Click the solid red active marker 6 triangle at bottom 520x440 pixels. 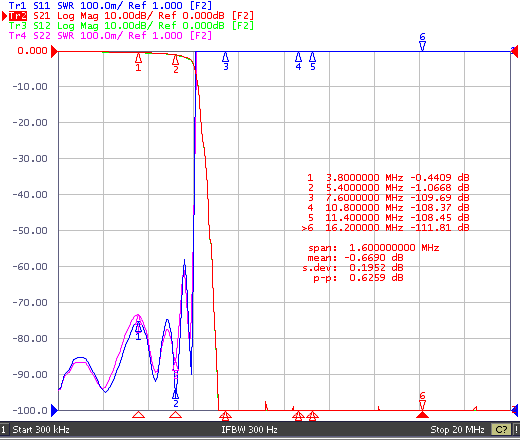point(422,414)
